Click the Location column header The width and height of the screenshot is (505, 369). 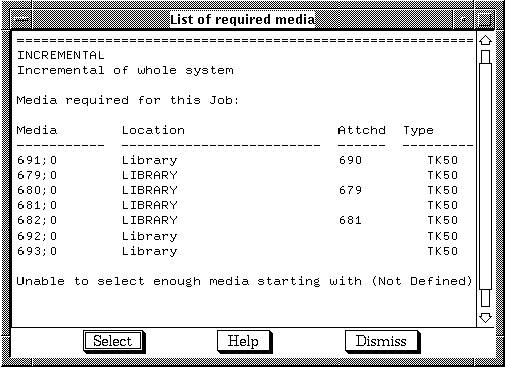(x=153, y=130)
